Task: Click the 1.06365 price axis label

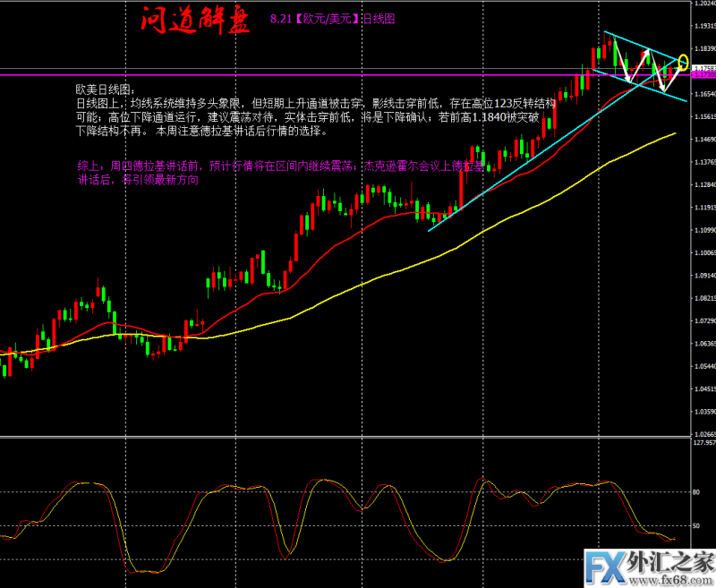Action: coord(704,344)
